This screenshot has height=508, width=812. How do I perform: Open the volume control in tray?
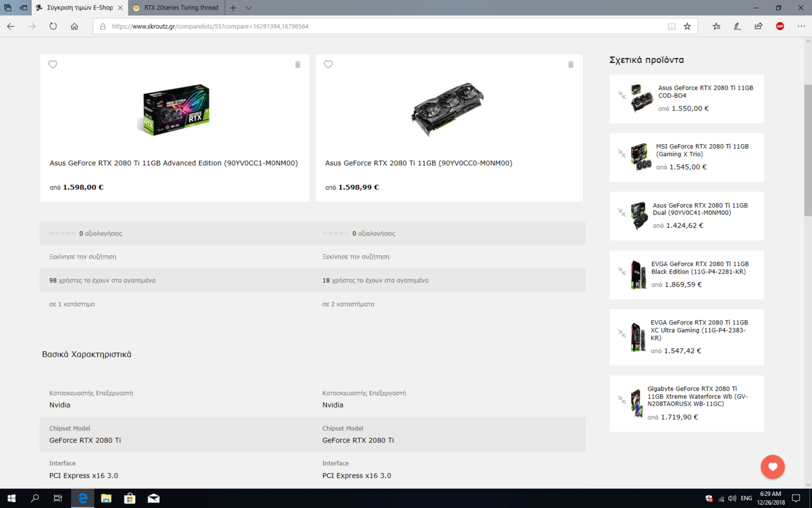(x=732, y=498)
